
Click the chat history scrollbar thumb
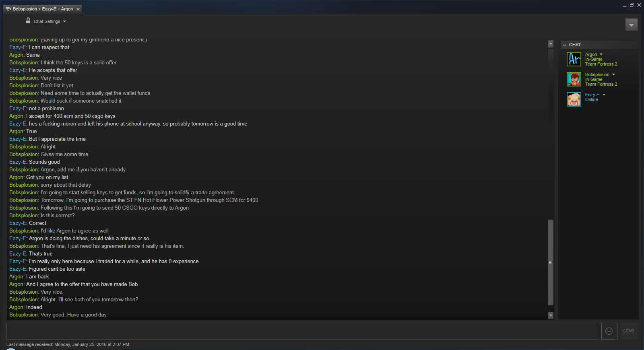pos(551,262)
